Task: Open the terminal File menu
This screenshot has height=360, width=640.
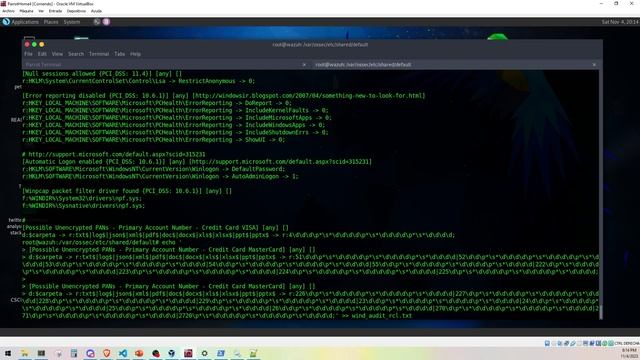Action: pyautogui.click(x=29, y=54)
